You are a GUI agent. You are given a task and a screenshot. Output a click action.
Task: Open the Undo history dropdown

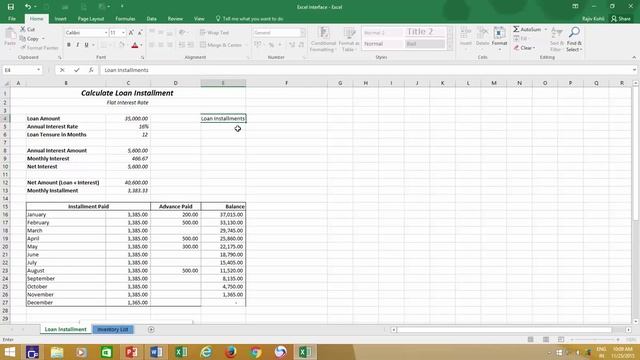[35, 7]
